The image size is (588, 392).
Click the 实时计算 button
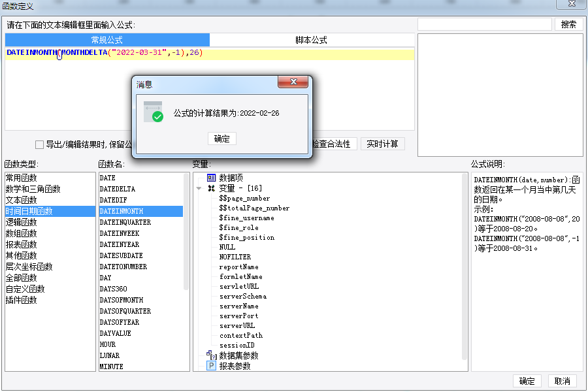(x=382, y=144)
